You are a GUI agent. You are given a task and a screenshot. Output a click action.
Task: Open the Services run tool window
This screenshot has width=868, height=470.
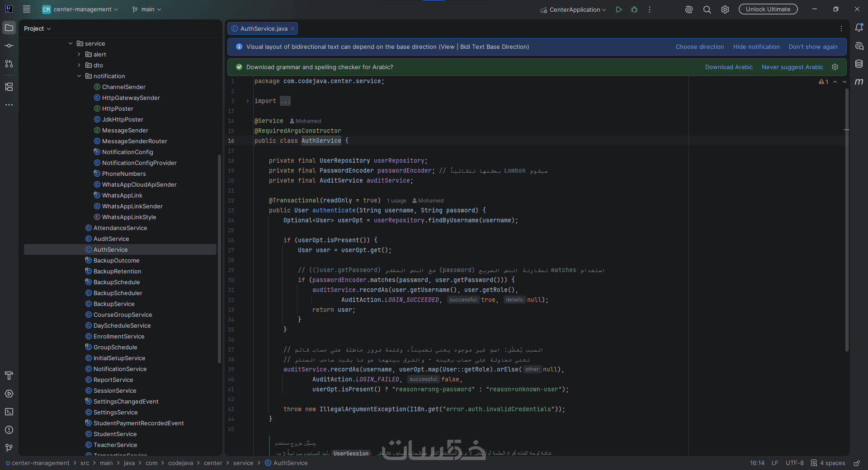9,394
